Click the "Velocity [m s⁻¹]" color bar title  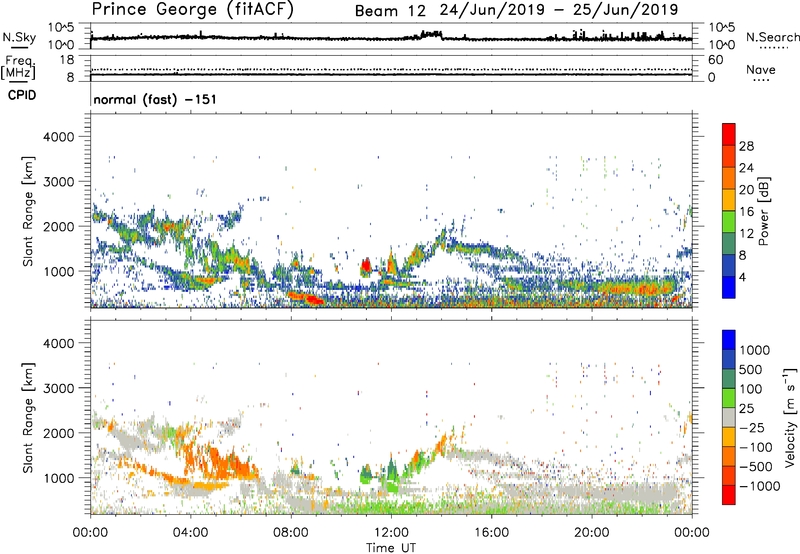click(790, 417)
